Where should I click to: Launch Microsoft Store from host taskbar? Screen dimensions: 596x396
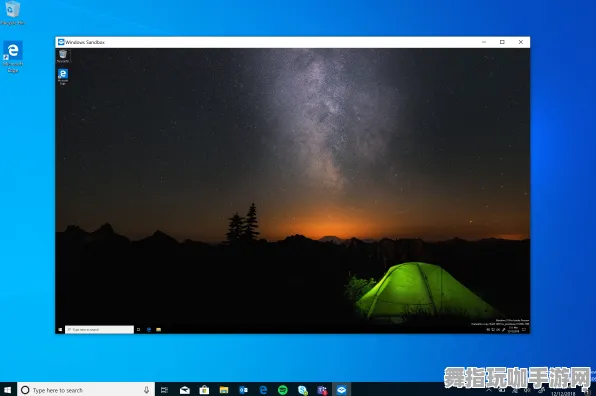click(x=204, y=390)
